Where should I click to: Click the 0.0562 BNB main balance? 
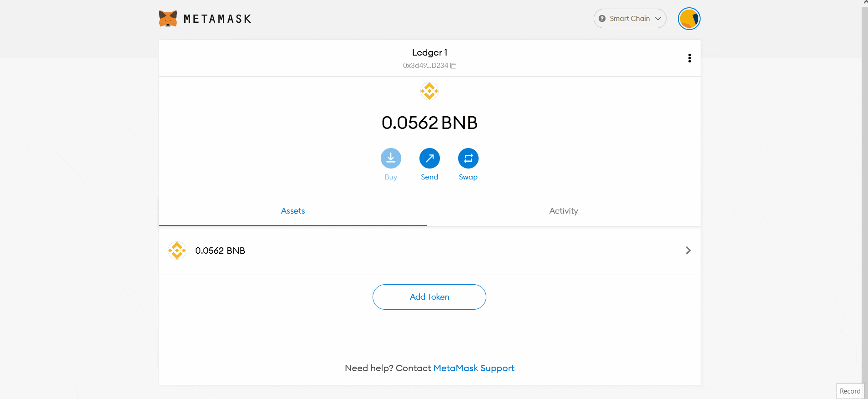[429, 123]
